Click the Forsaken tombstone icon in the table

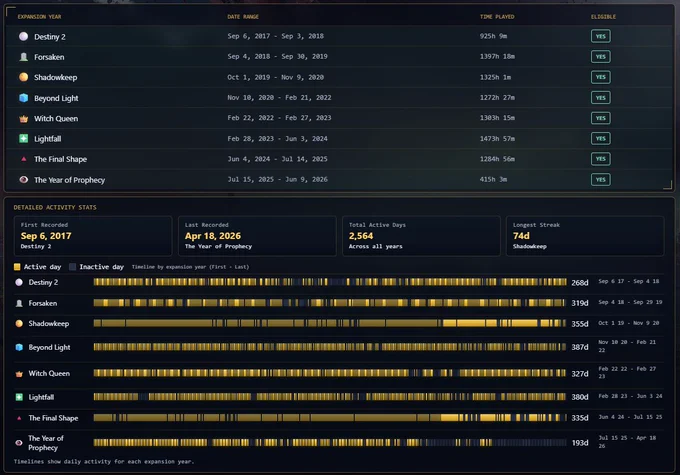(23, 57)
